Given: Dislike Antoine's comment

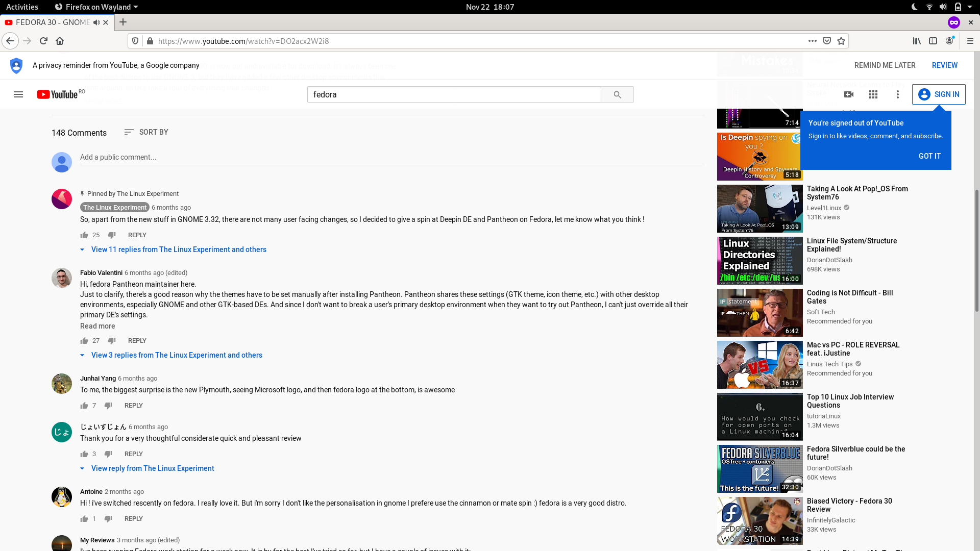Looking at the screenshot, I should click(x=108, y=519).
